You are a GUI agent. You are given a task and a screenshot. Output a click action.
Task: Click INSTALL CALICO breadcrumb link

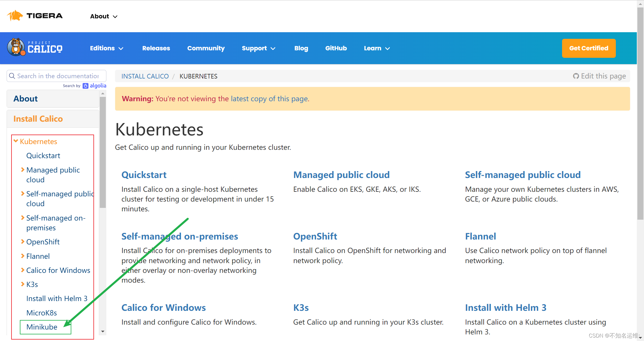tap(145, 76)
